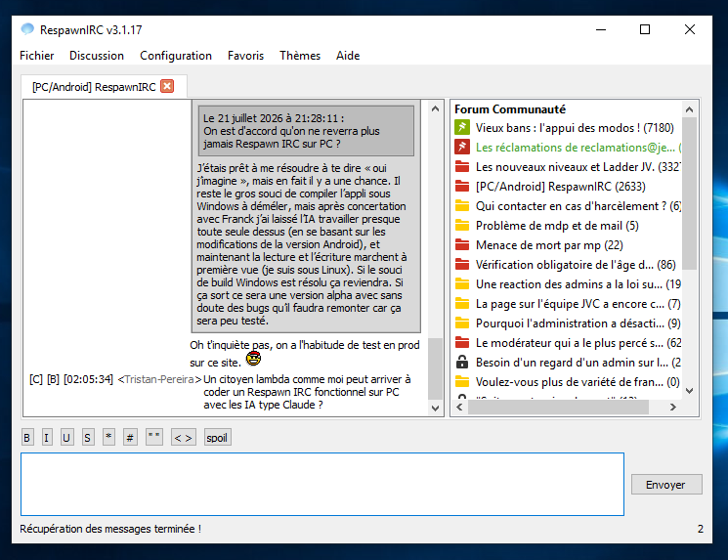Click the forum list vertical scrollbar thumb

click(x=689, y=194)
